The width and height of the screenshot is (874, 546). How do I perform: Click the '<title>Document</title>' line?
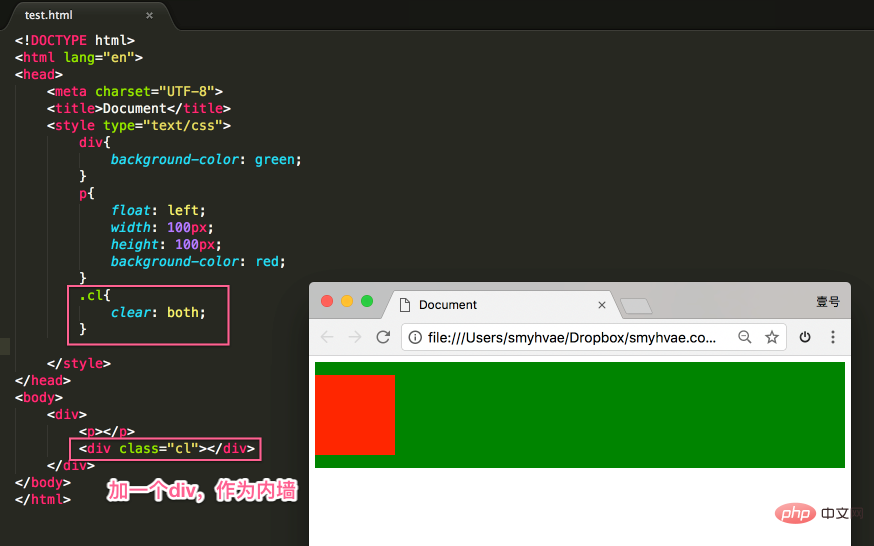point(139,108)
